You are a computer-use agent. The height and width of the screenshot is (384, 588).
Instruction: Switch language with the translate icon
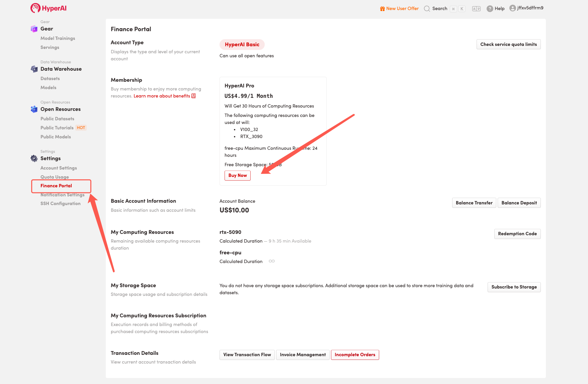pyautogui.click(x=476, y=9)
